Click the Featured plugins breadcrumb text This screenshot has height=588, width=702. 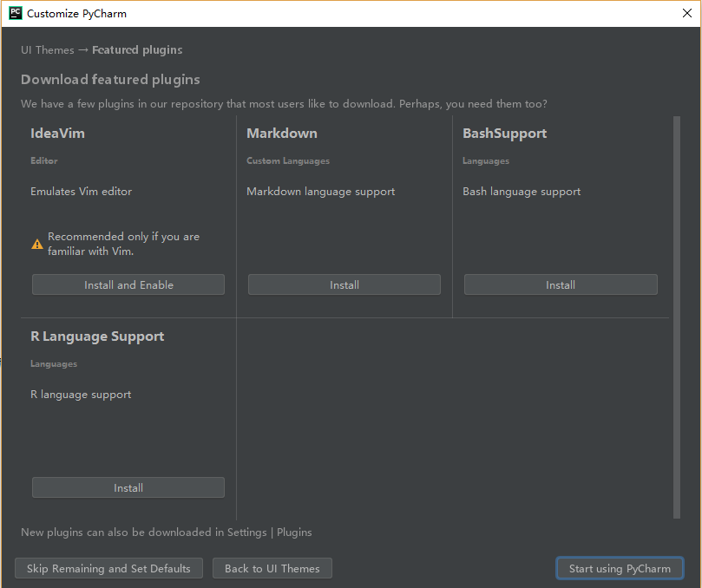137,49
